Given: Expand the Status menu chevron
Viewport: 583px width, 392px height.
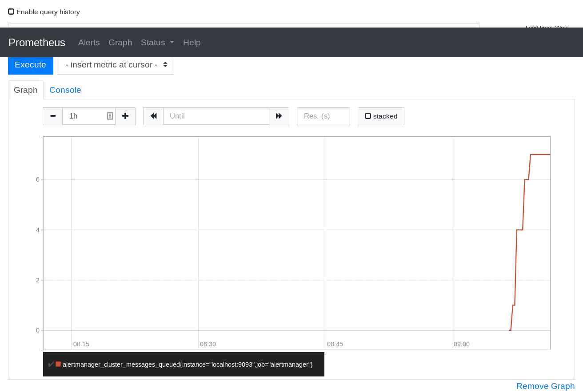Looking at the screenshot, I should pyautogui.click(x=172, y=43).
